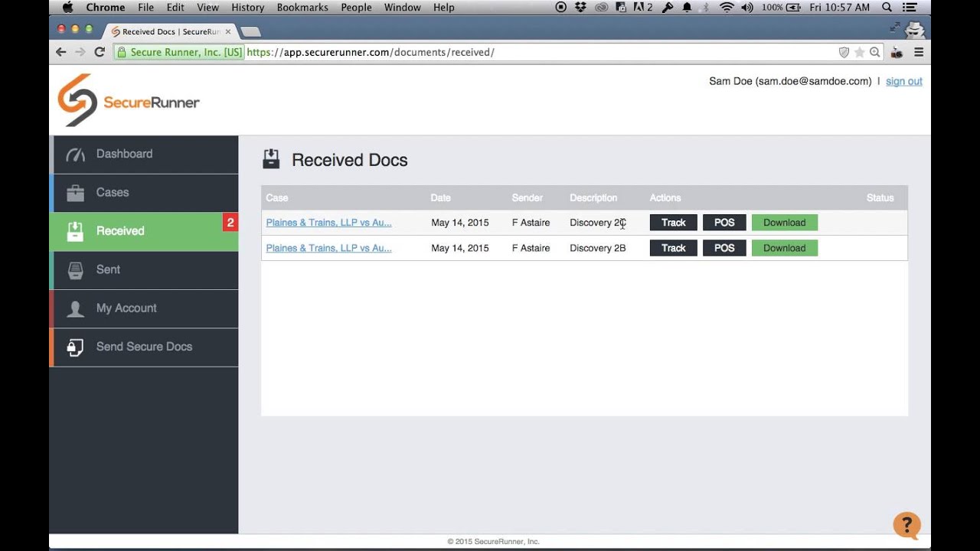
Task: Click the My Account person icon
Action: (x=75, y=308)
